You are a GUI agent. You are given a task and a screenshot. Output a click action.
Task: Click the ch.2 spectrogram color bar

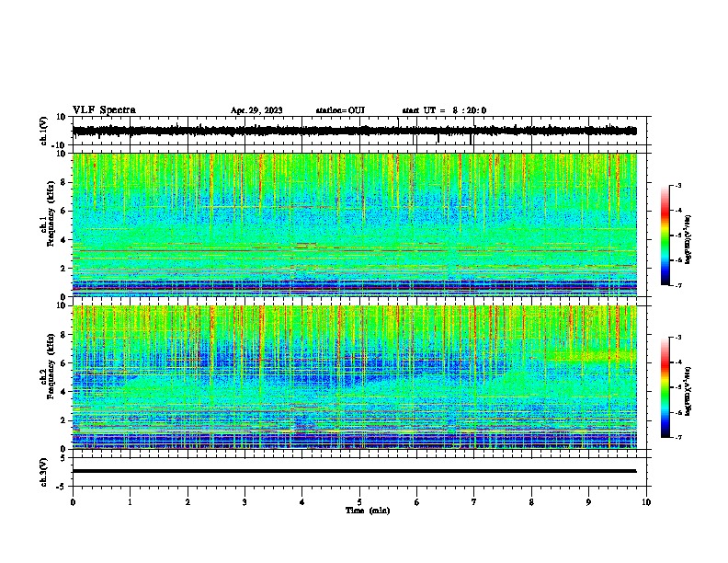point(665,387)
